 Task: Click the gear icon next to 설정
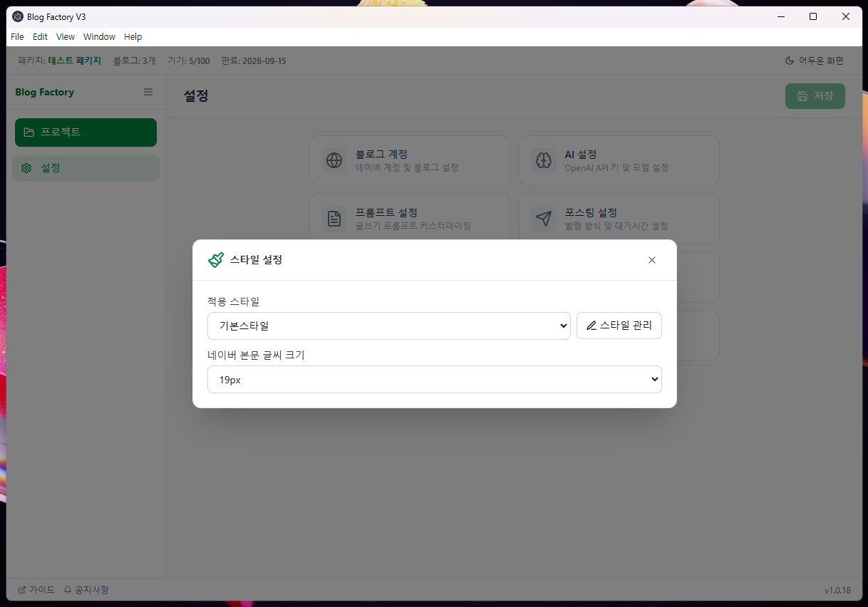click(26, 168)
